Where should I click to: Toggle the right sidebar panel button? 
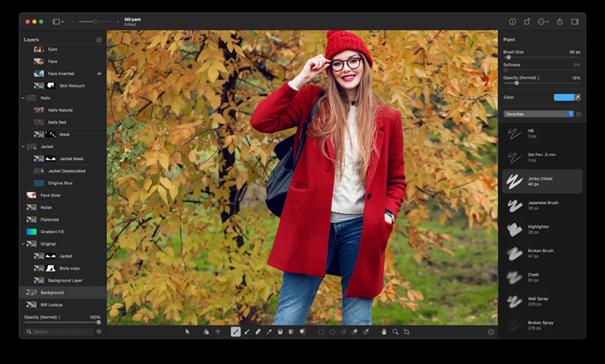(x=575, y=22)
